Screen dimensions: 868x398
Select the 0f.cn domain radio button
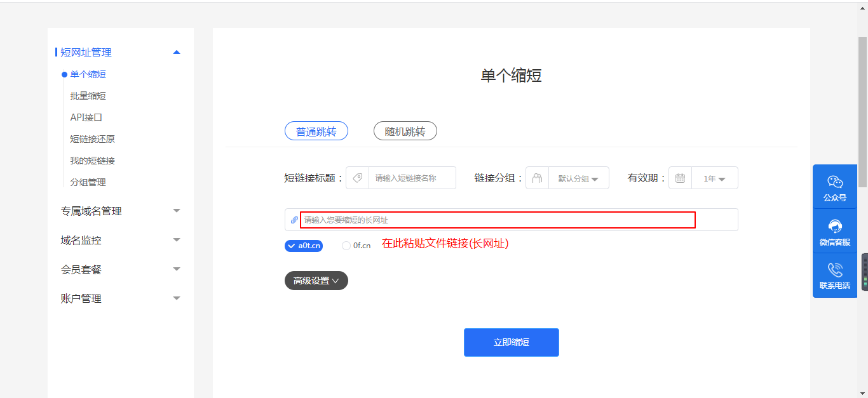346,246
